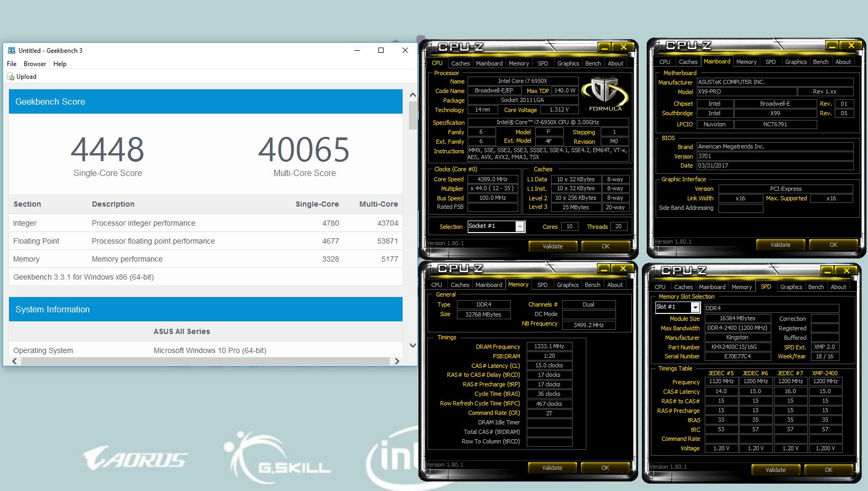Click the memory Size field 32768 MBytes
The image size is (868, 491).
(483, 314)
